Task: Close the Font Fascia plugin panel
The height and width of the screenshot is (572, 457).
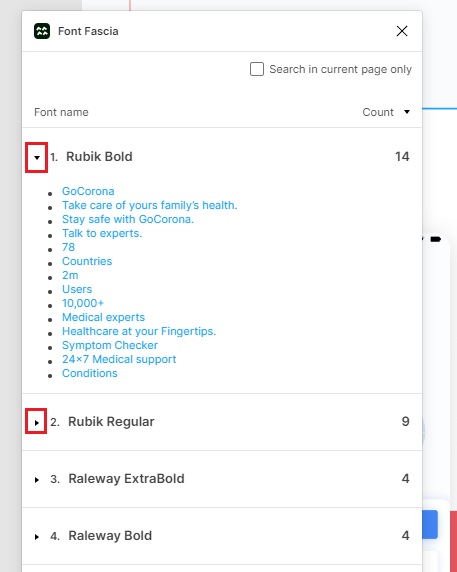Action: point(402,31)
